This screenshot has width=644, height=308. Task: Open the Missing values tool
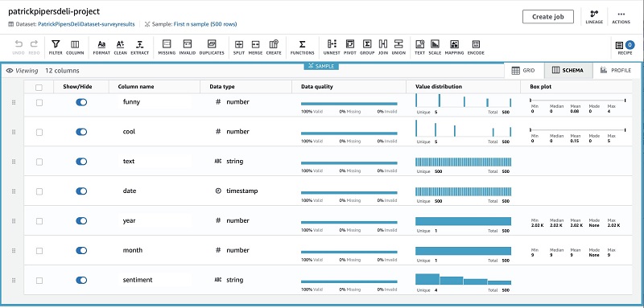167,47
